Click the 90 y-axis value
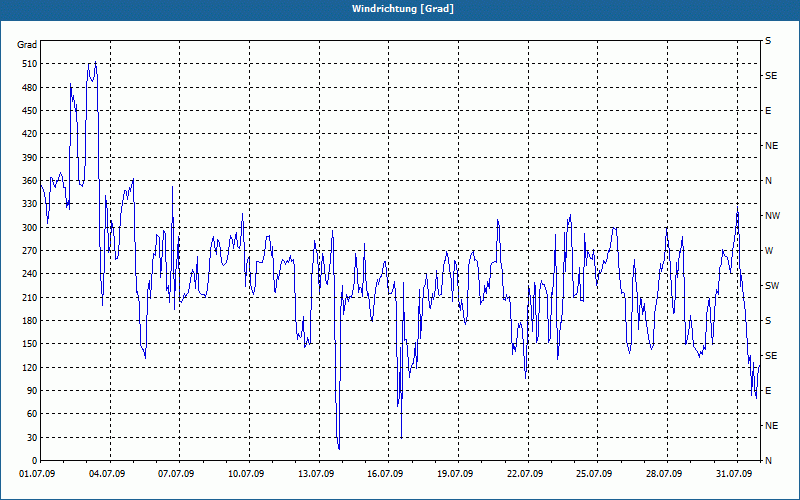The width and height of the screenshot is (800, 500). tap(32, 390)
